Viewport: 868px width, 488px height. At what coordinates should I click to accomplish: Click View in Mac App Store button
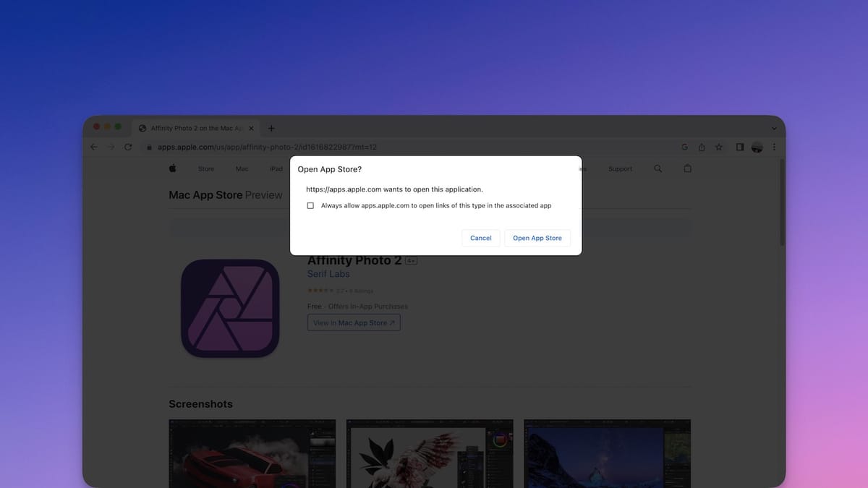point(354,322)
